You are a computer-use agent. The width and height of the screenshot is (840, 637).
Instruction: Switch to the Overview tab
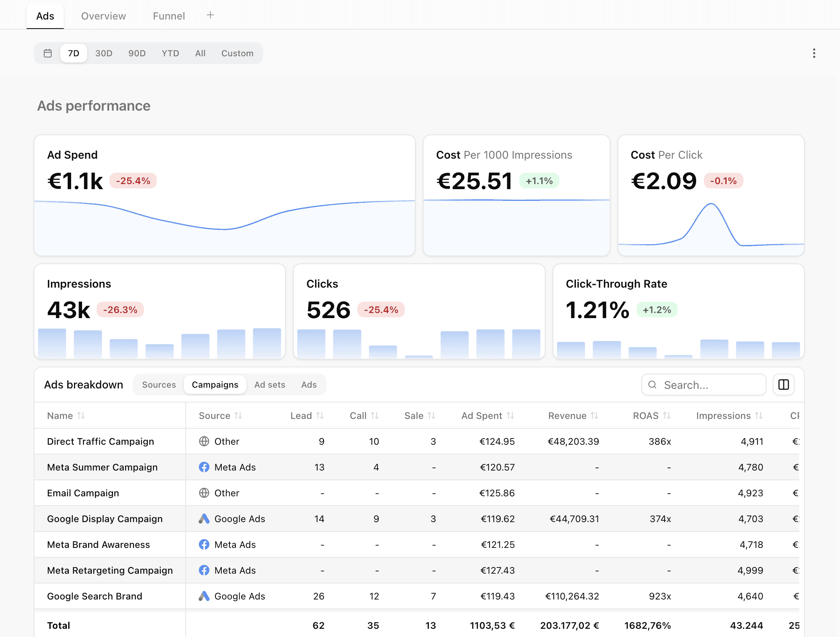103,16
